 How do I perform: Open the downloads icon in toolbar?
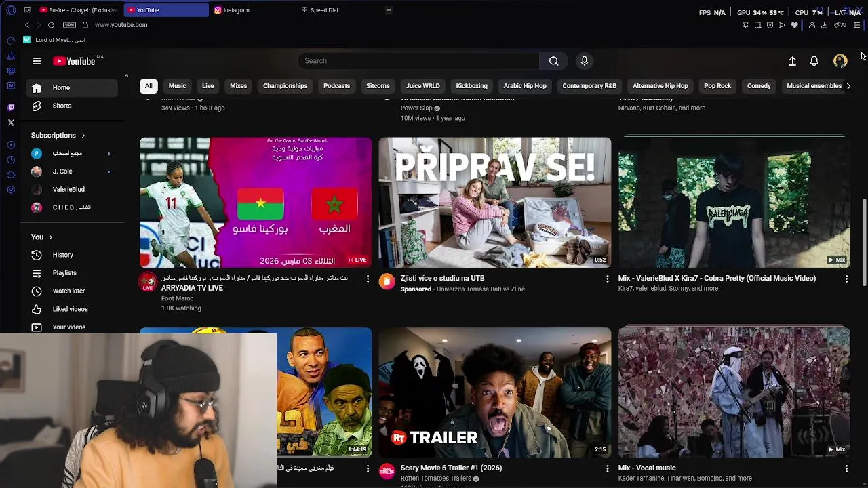point(824,25)
